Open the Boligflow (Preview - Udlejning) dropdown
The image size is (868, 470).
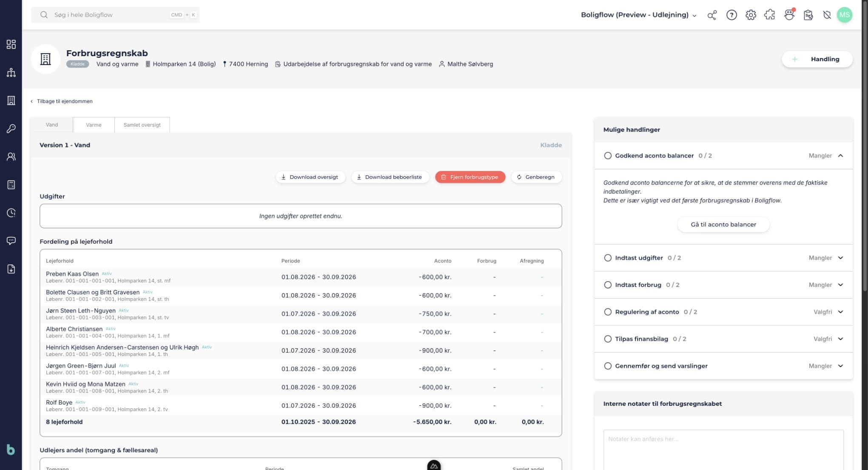pos(639,15)
